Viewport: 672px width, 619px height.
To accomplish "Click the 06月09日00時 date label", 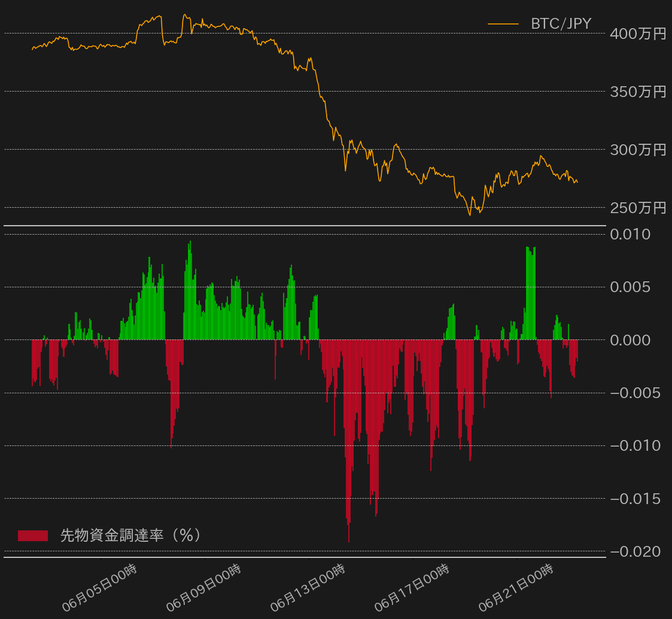I will coord(204,588).
